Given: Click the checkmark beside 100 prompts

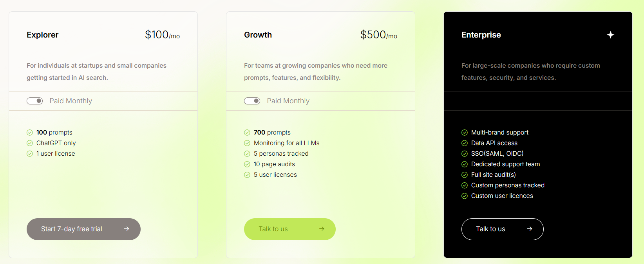Looking at the screenshot, I should tap(29, 132).
